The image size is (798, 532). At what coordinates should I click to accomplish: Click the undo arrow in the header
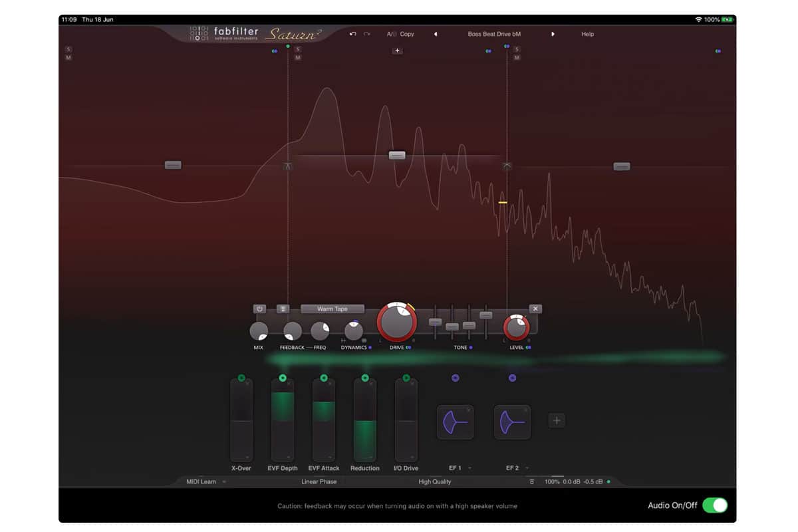pyautogui.click(x=352, y=34)
